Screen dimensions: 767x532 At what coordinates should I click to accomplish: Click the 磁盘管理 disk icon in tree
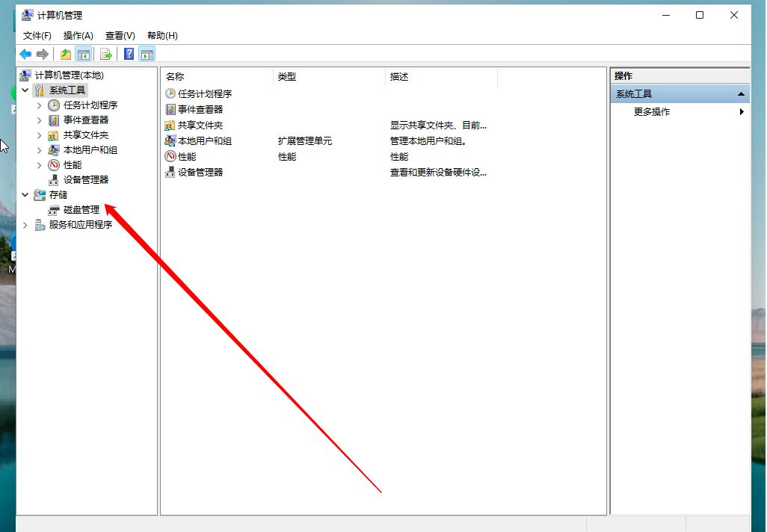pyautogui.click(x=53, y=210)
